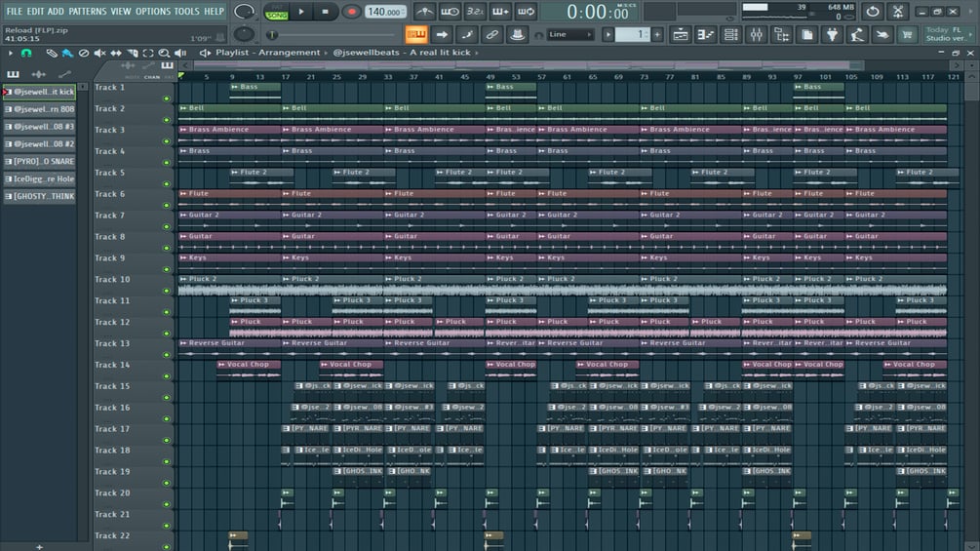This screenshot has height=551, width=980.
Task: Mute Track 1 via its green light
Action: [x=166, y=98]
